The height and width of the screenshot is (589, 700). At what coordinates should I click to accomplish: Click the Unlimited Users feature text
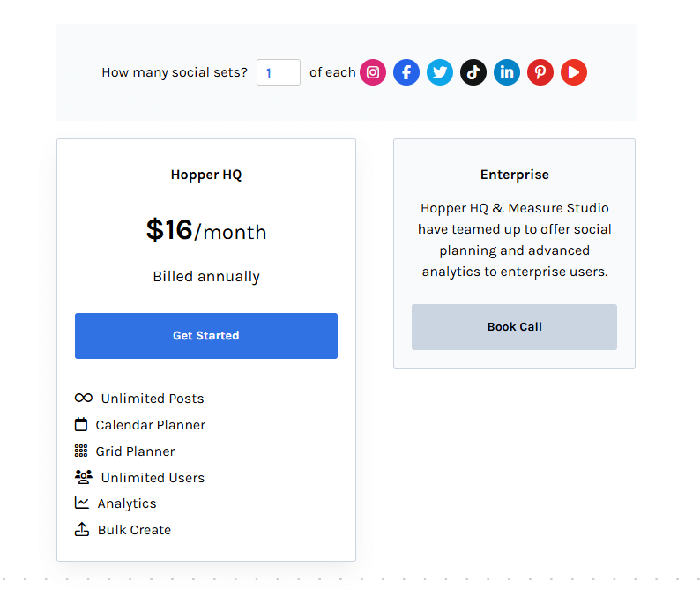(x=153, y=478)
